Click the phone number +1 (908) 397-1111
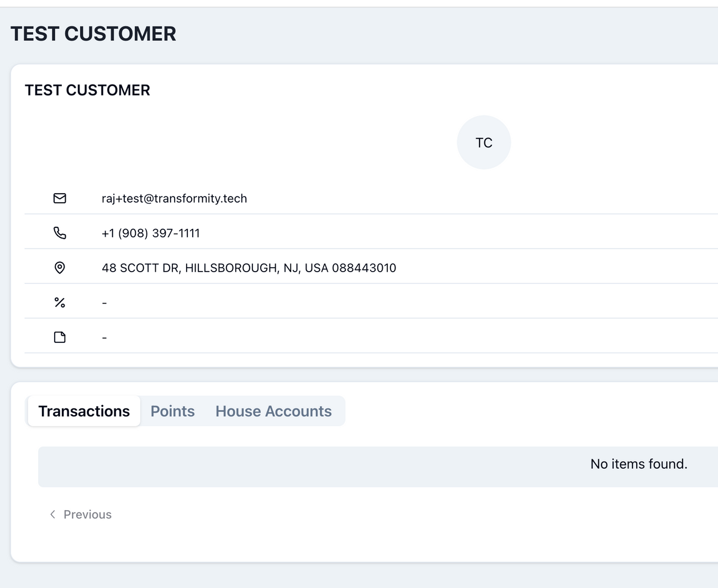 [151, 233]
